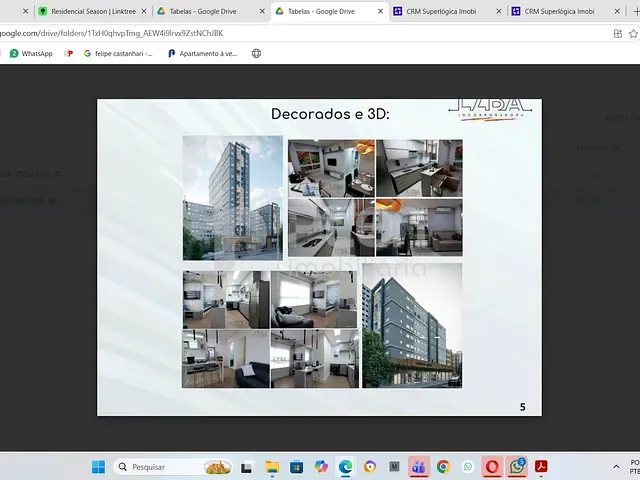Screen dimensions: 640x480
Task: Close the first CRM Superlógica tab
Action: (x=499, y=11)
